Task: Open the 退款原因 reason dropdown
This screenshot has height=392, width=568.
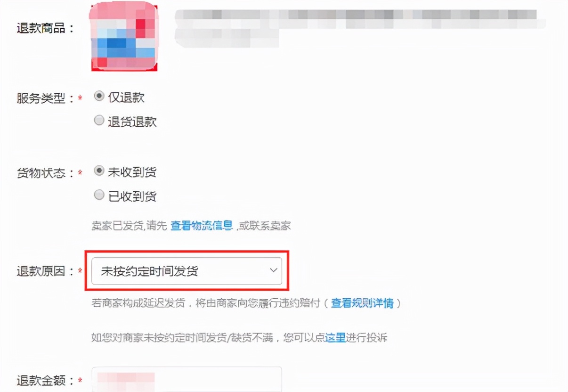Action: 187,271
